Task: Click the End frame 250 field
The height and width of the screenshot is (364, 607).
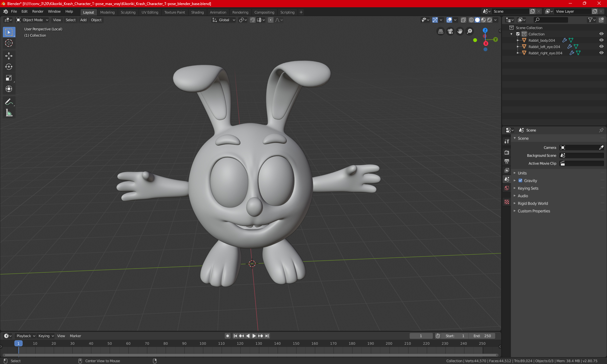Action: click(x=482, y=336)
